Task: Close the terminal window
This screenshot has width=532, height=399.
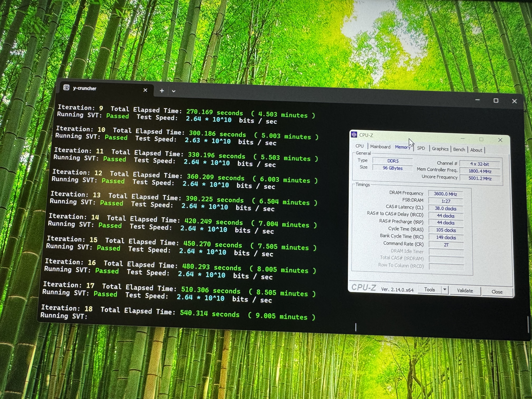Action: (514, 101)
